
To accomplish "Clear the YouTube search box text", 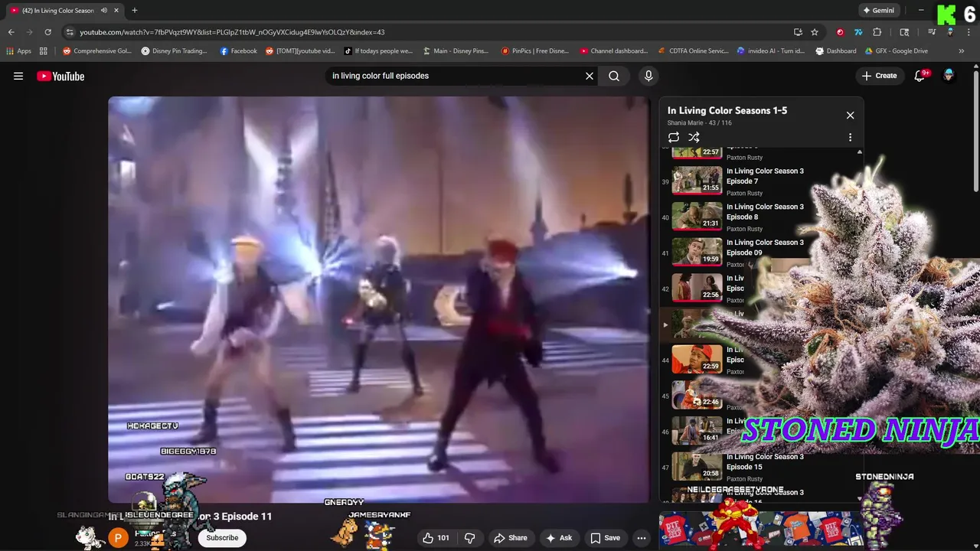I will pos(590,76).
